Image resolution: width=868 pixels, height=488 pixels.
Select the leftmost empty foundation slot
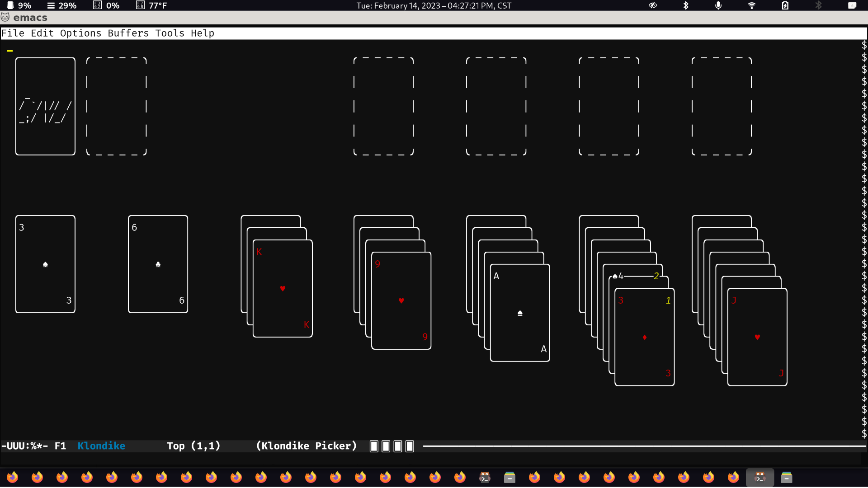tap(383, 106)
